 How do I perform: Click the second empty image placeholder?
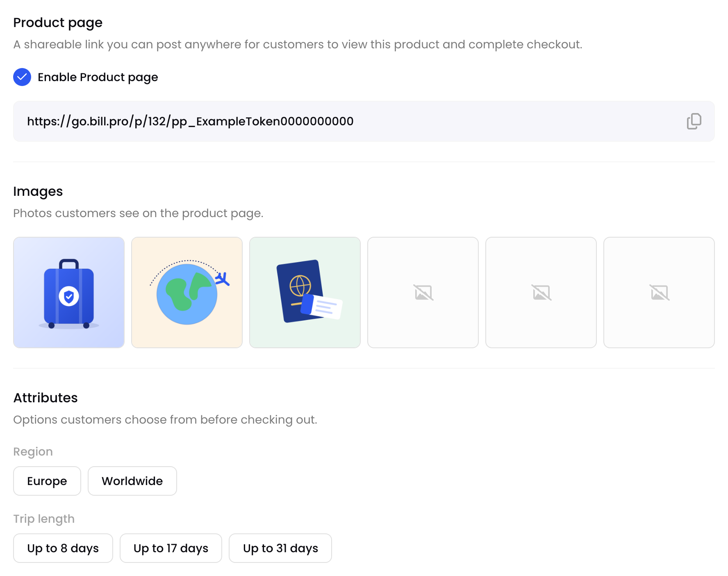coord(541,293)
